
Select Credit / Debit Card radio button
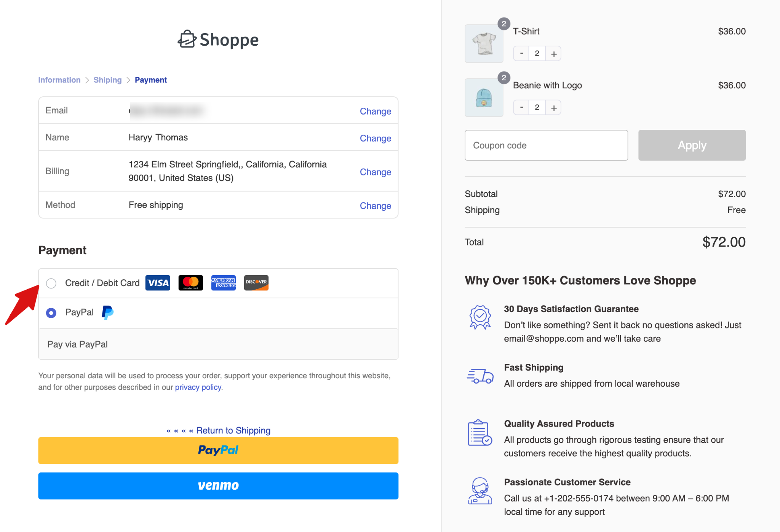pyautogui.click(x=51, y=283)
